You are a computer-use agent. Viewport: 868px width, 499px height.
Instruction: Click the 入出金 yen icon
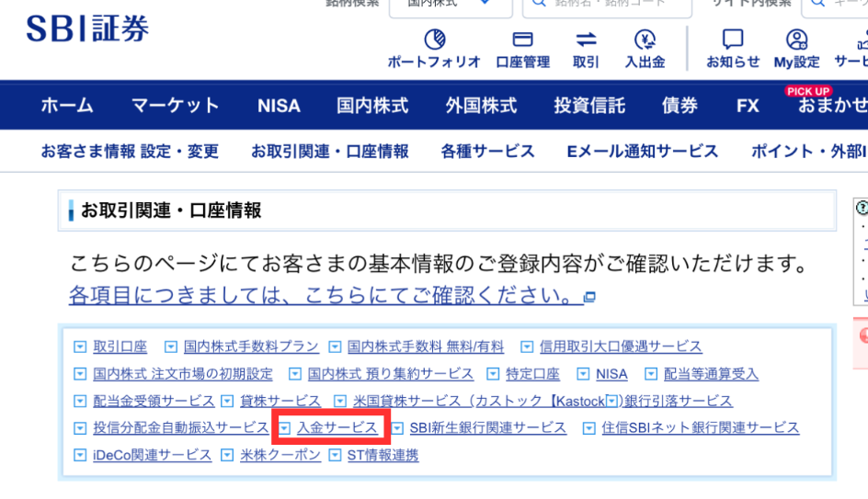point(645,40)
